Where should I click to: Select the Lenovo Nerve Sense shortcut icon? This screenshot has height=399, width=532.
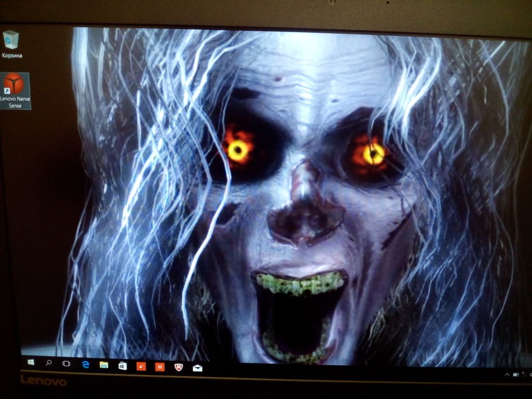click(x=14, y=84)
